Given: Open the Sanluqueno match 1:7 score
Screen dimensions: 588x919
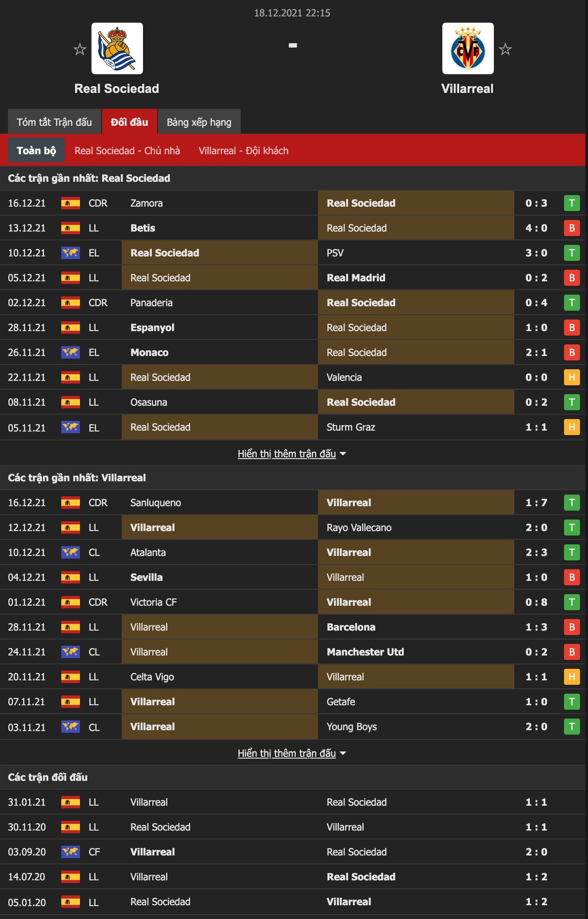Looking at the screenshot, I should coord(536,503).
